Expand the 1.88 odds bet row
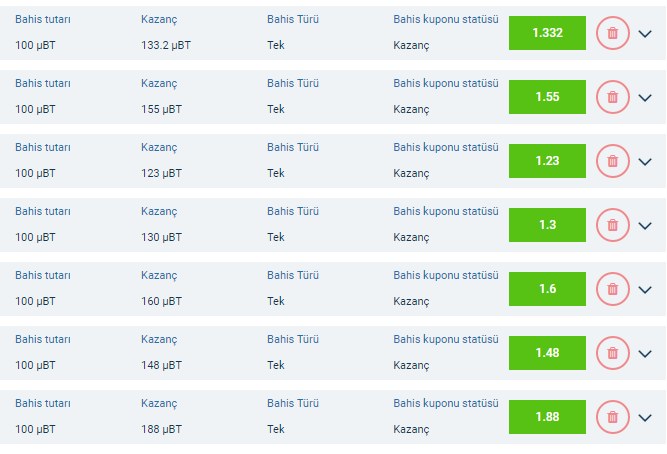 point(645,418)
